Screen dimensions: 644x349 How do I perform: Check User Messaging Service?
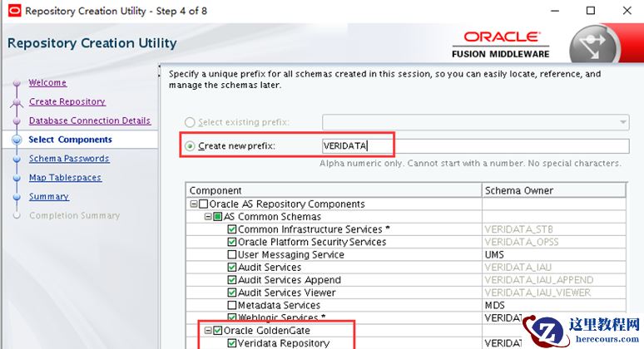click(x=232, y=254)
